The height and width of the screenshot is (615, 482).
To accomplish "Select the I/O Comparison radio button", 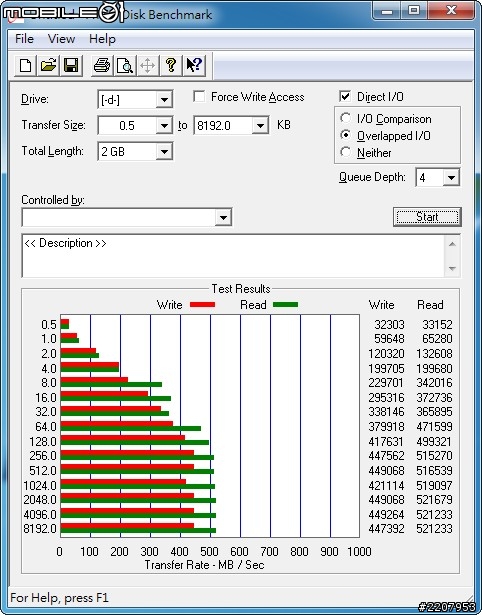I will point(346,118).
